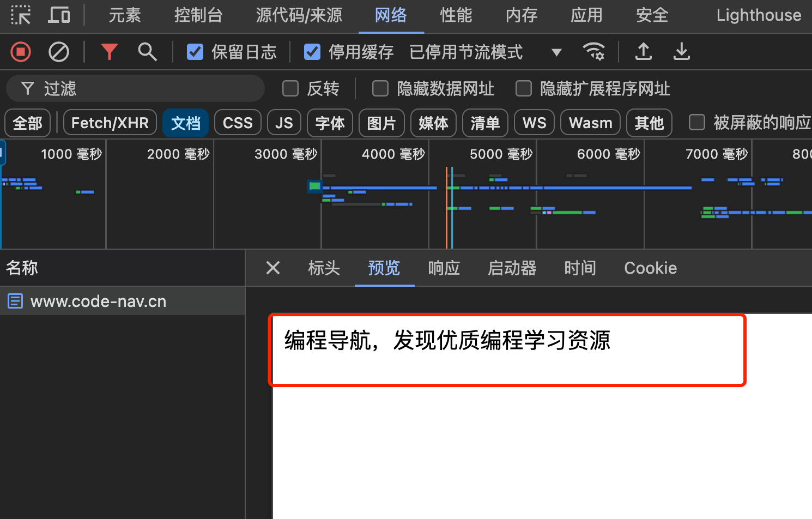Focus the 过滤 filter input field

(135, 88)
